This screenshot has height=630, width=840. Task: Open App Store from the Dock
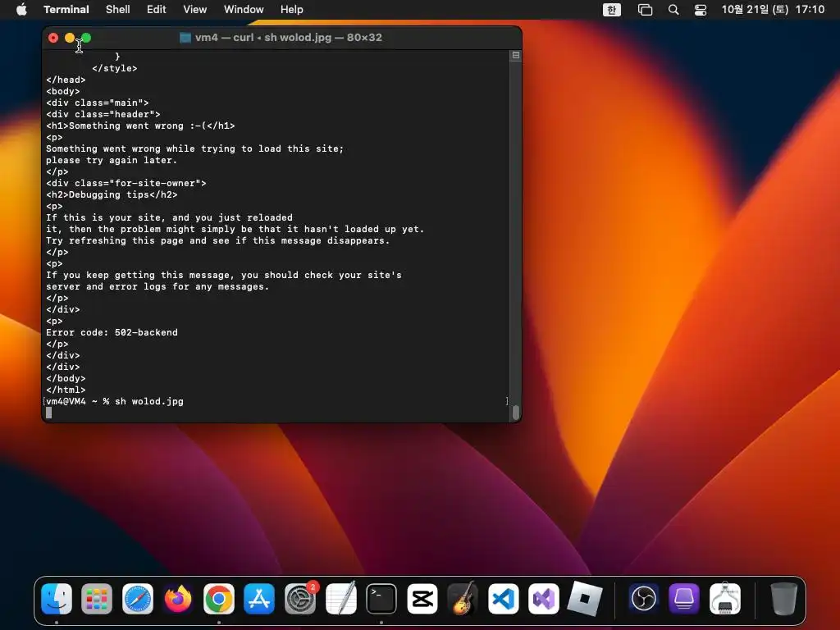pos(259,598)
